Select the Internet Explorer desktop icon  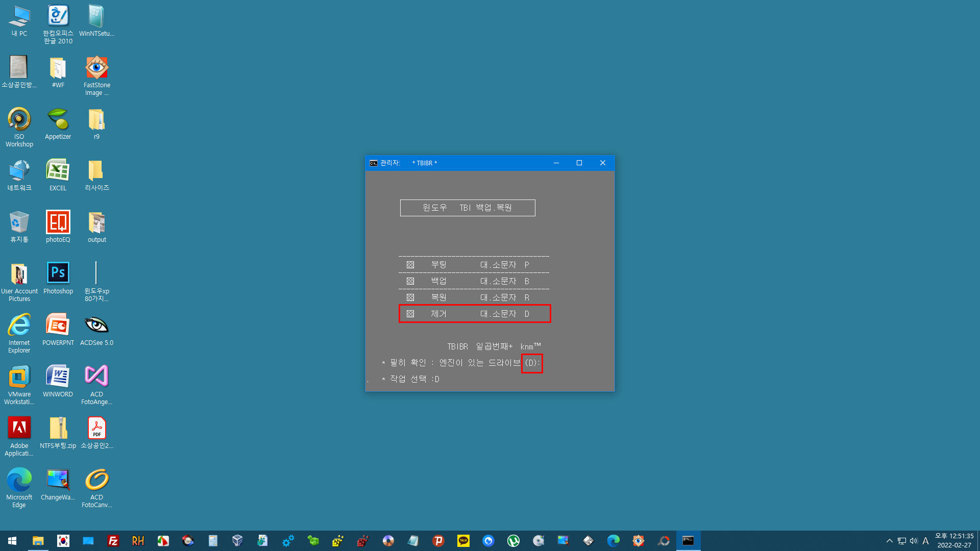point(19,334)
